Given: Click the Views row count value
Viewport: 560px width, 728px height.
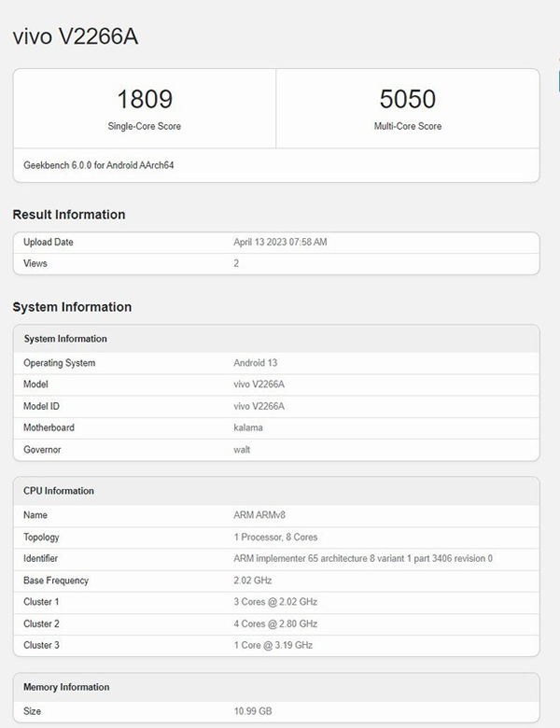Looking at the screenshot, I should pos(236,264).
